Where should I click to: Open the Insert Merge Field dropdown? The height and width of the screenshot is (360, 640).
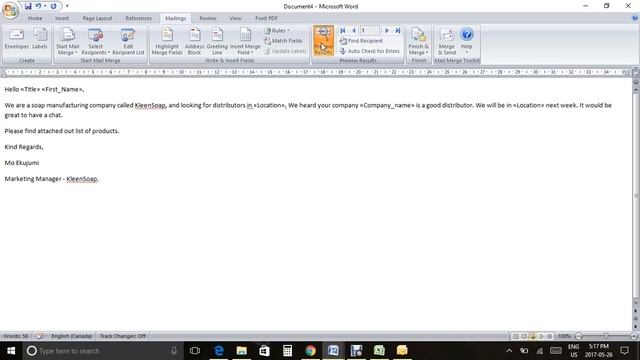[245, 41]
